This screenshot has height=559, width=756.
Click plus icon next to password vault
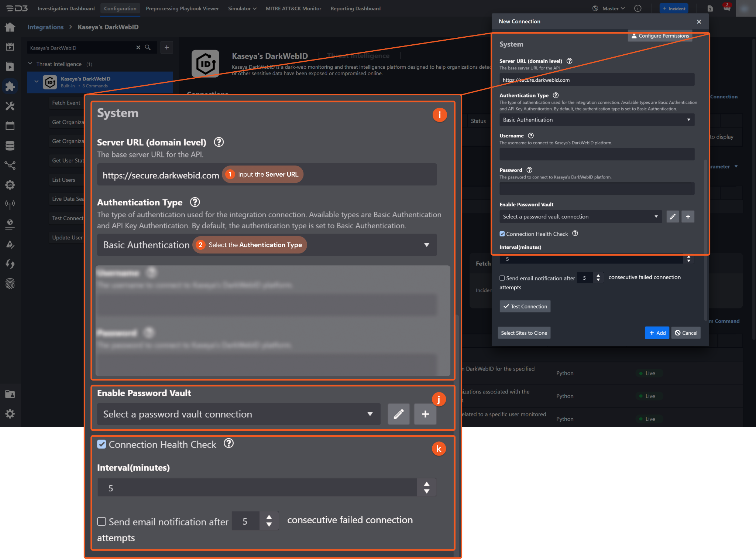[688, 217]
